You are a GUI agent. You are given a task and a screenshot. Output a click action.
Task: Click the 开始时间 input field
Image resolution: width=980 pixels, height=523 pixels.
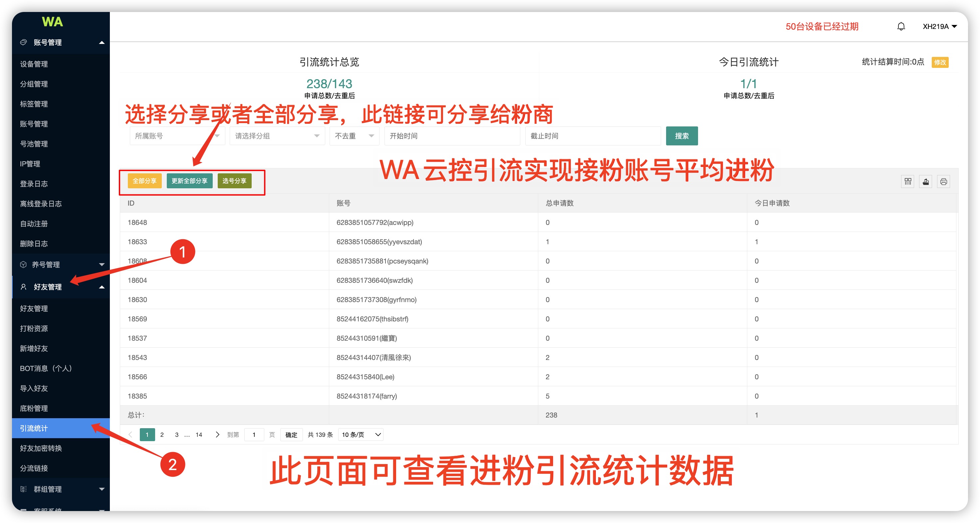[452, 136]
